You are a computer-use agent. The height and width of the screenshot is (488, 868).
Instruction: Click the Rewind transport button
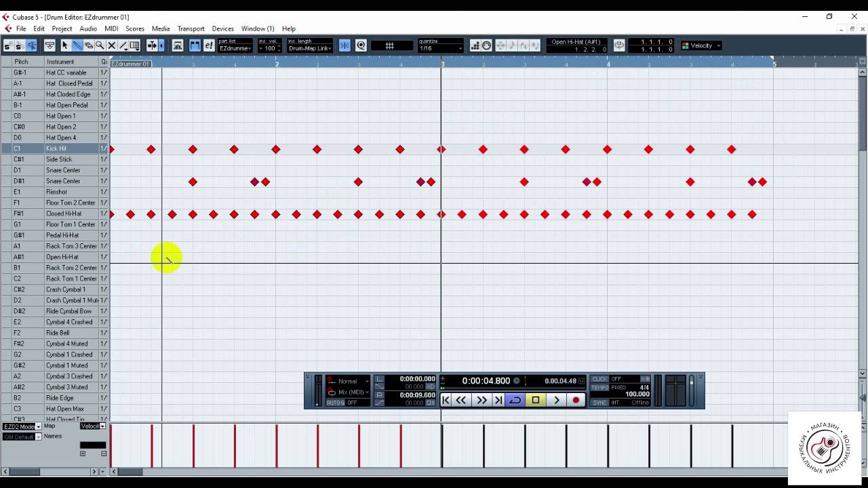coord(461,400)
